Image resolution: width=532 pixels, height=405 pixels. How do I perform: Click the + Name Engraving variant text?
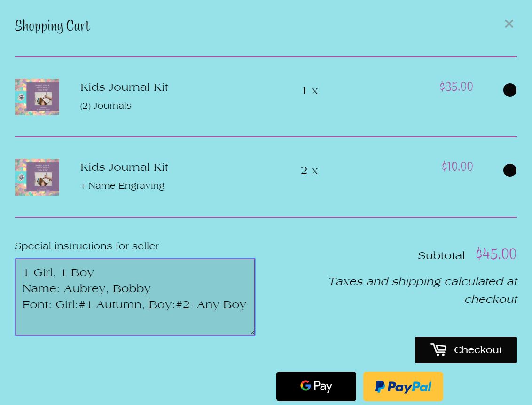click(123, 186)
